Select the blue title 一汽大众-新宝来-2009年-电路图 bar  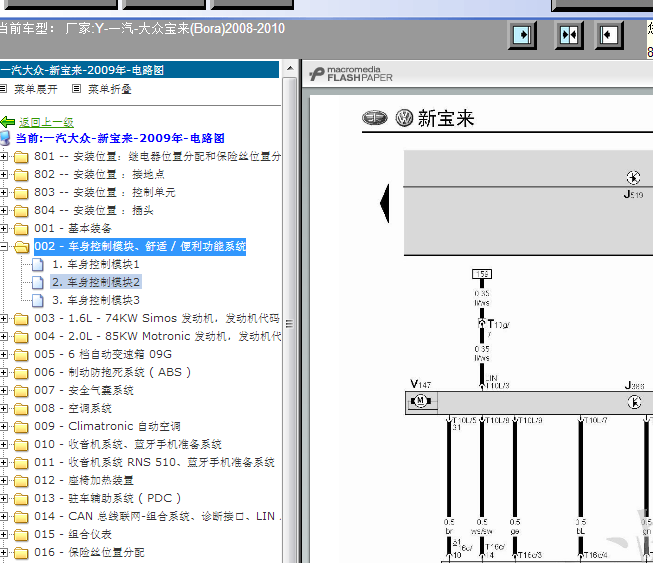coord(140,70)
